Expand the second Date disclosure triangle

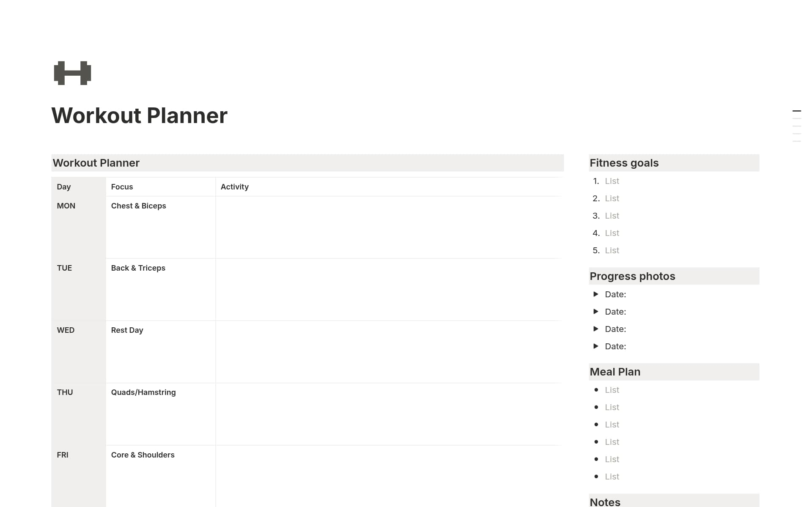click(x=596, y=311)
